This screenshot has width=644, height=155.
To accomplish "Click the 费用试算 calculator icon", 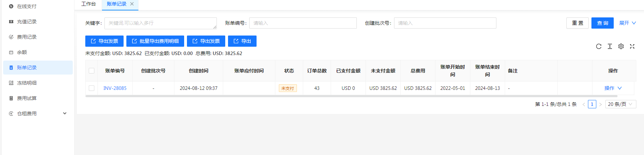I will (x=11, y=98).
